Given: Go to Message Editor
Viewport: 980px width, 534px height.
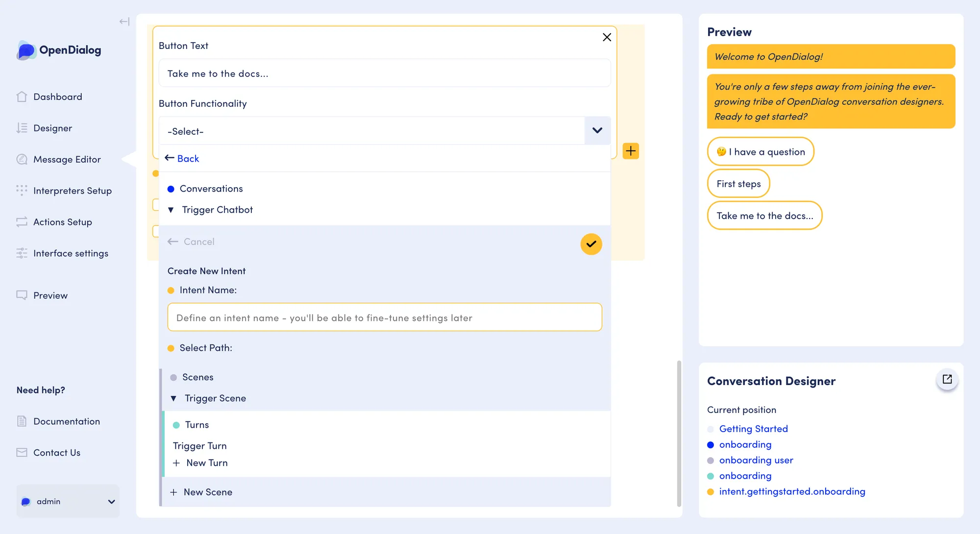Looking at the screenshot, I should point(68,159).
